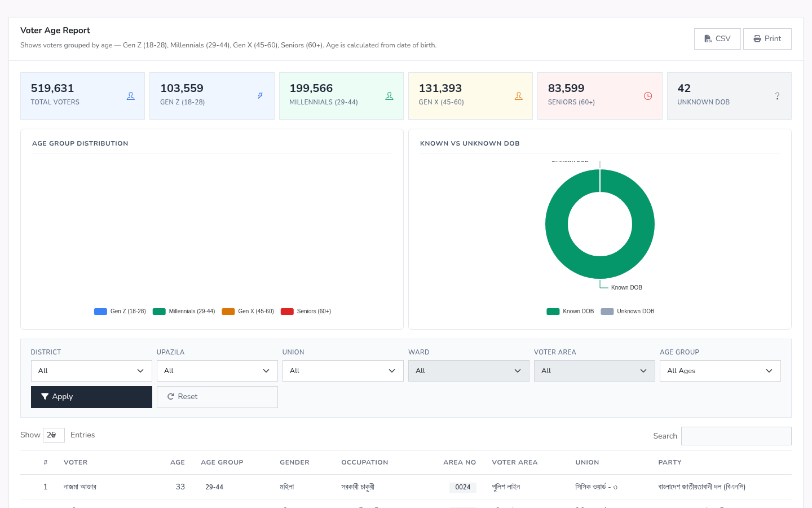Open the District dropdown
812x508 pixels.
(91, 371)
